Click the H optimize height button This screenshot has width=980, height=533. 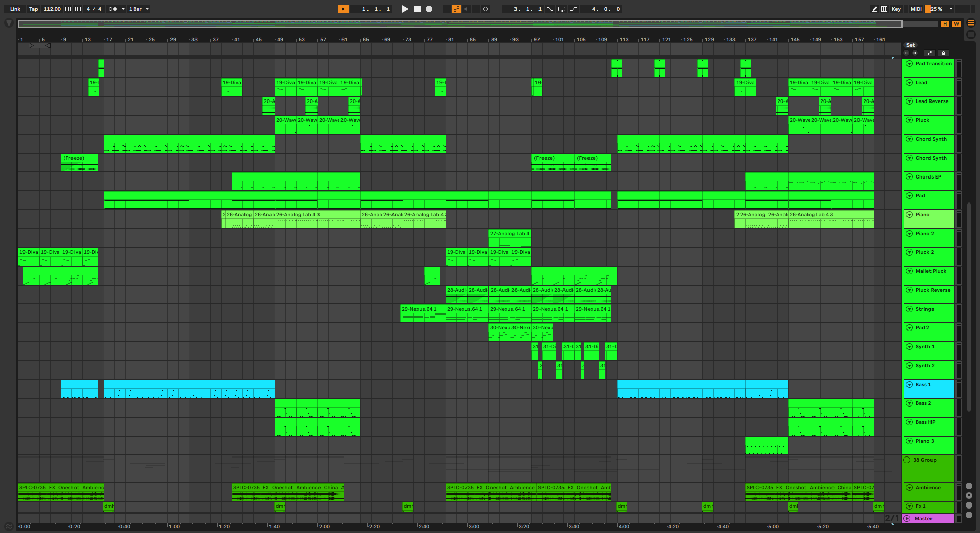pyautogui.click(x=945, y=24)
